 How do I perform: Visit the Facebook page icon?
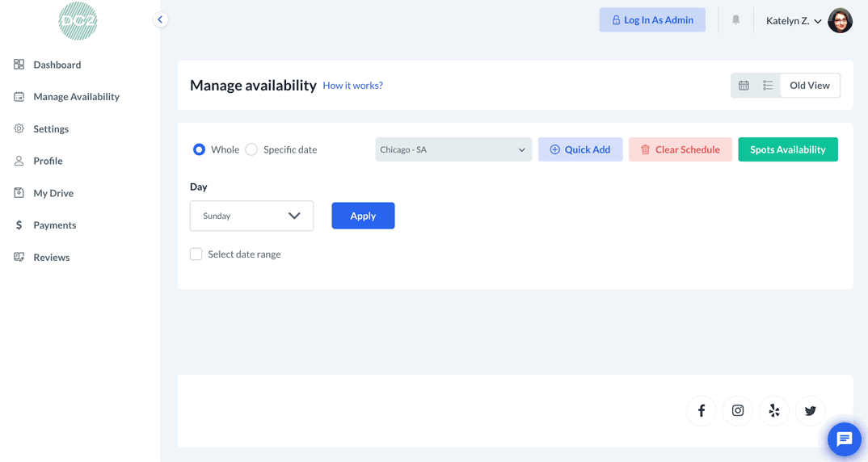702,411
